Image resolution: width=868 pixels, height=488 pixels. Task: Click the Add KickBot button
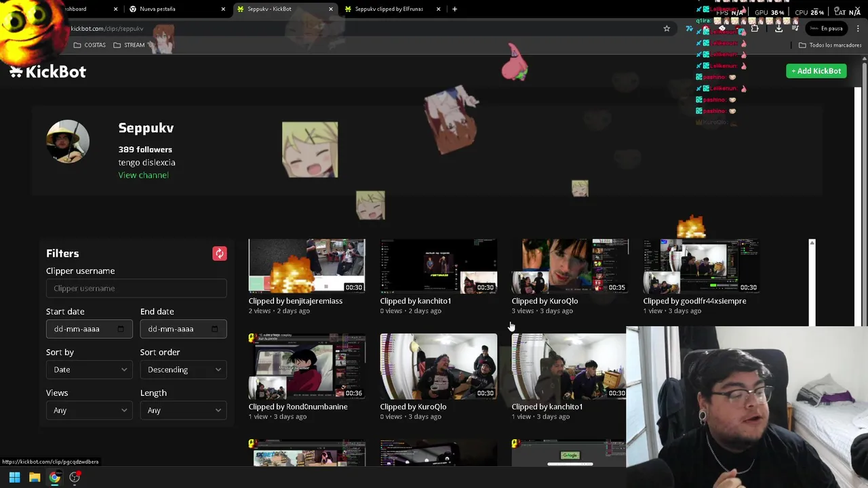point(816,71)
